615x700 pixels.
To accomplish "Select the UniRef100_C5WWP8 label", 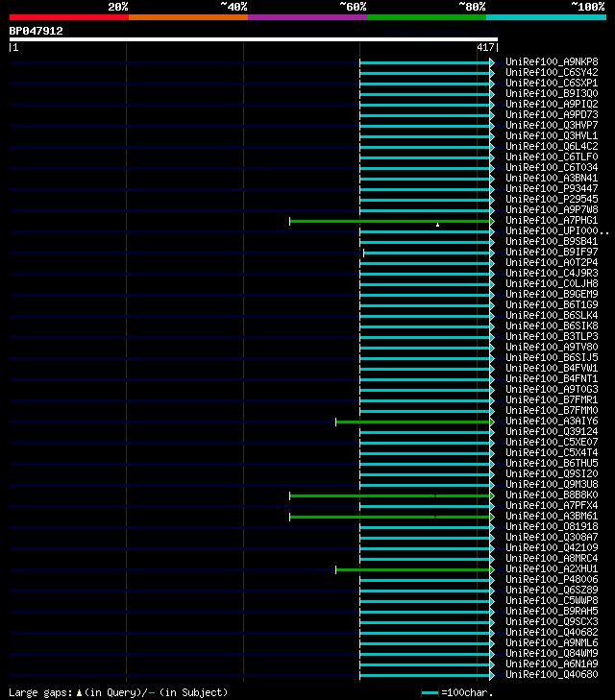I will tap(552, 600).
